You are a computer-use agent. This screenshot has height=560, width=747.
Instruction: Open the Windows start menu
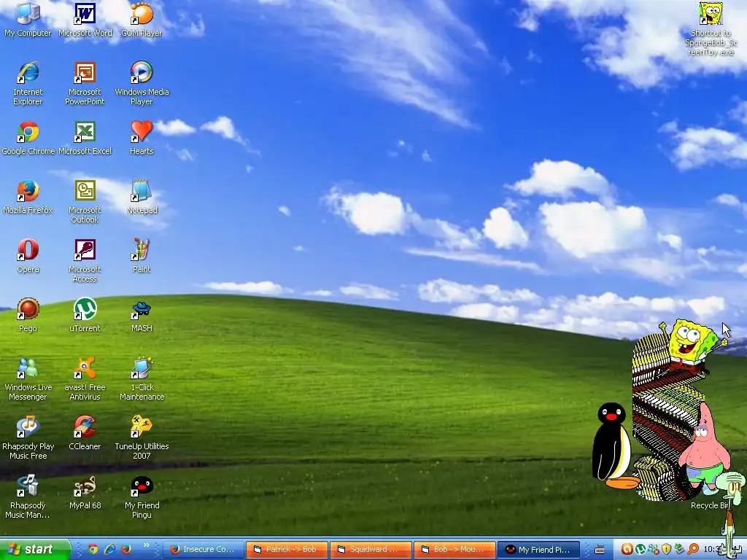35,549
